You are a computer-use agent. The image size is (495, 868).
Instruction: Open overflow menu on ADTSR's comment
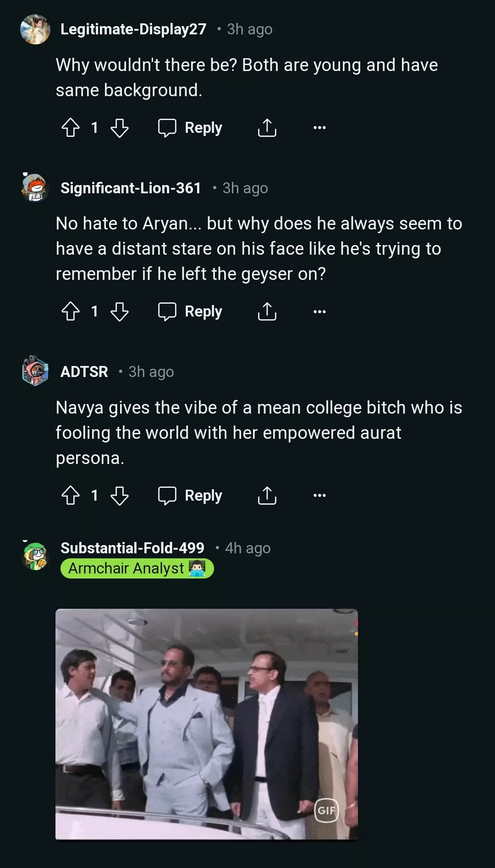click(319, 495)
